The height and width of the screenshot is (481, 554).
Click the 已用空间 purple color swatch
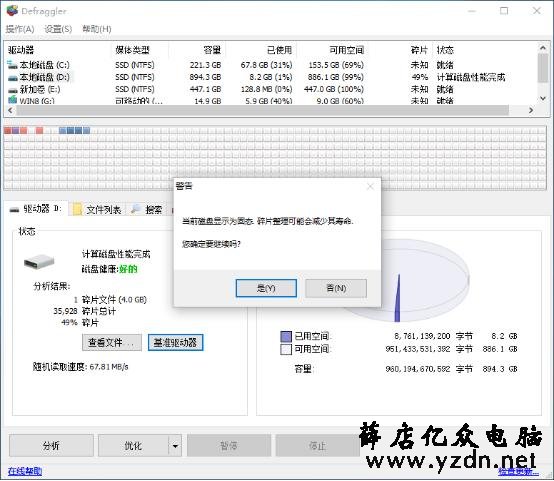coord(285,336)
